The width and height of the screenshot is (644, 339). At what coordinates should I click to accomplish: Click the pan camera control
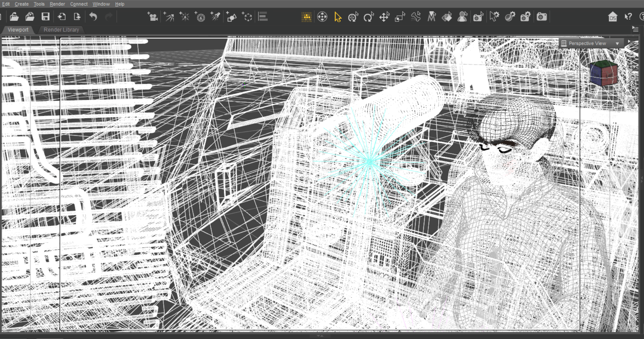coord(632,66)
